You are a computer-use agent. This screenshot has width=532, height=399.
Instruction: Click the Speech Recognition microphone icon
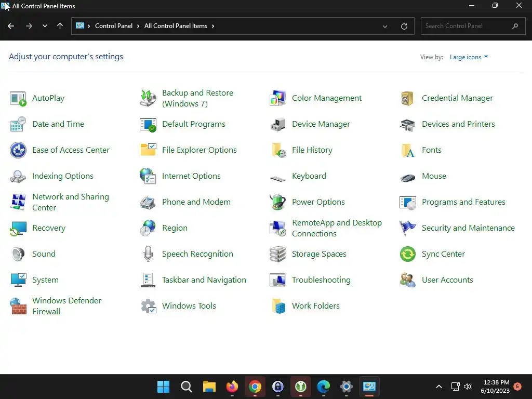pyautogui.click(x=148, y=254)
